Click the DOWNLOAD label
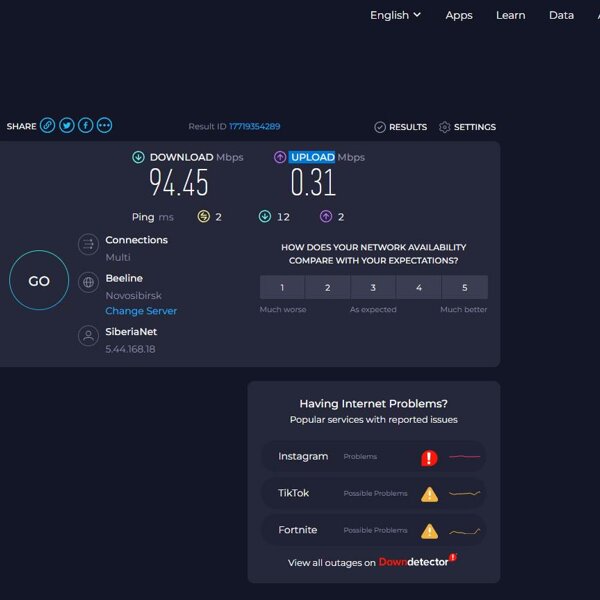 [x=181, y=157]
